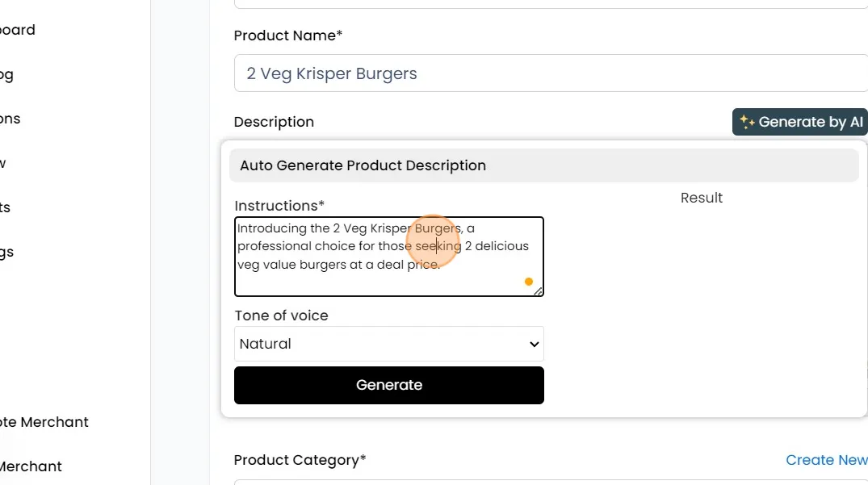Open the sidebar entry ending 'ote Merchant'

[44, 422]
